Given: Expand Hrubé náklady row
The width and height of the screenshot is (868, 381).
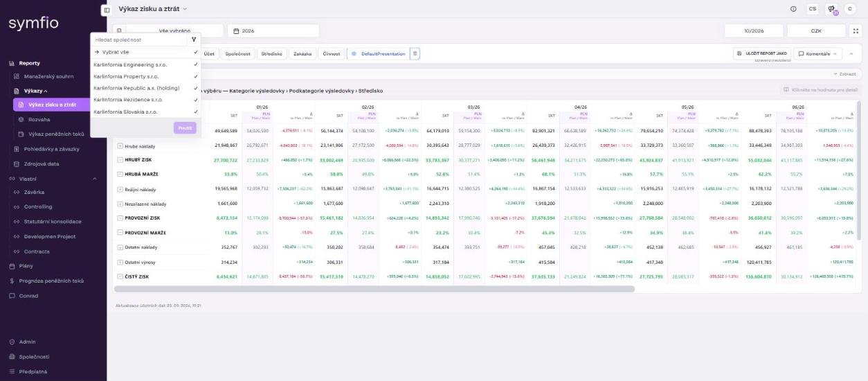Looking at the screenshot, I should click(x=120, y=146).
